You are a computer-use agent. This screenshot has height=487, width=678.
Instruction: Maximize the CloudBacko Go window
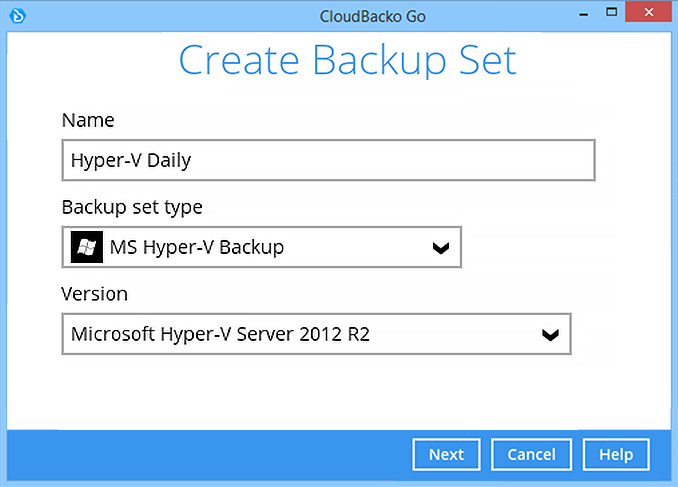(x=611, y=12)
